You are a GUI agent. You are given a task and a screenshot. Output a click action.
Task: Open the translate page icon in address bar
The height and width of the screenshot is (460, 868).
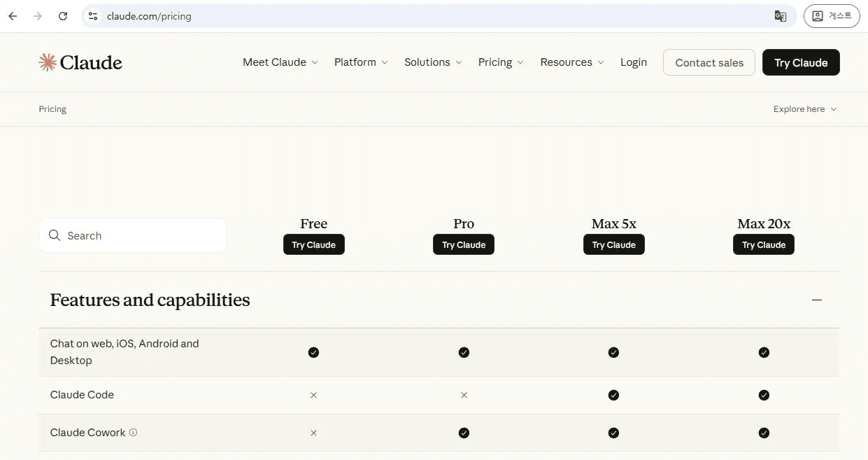coord(780,16)
